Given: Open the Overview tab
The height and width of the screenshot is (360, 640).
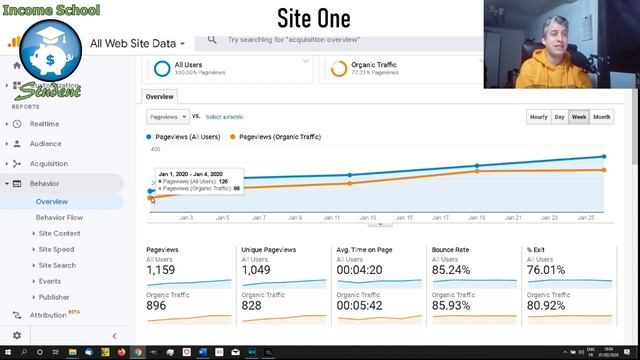Looking at the screenshot, I should click(160, 97).
